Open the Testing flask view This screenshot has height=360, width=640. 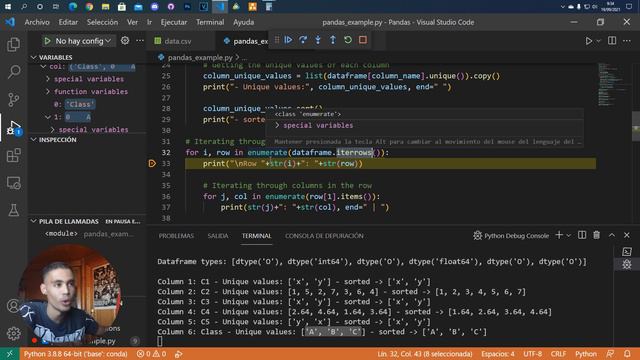click(x=13, y=210)
